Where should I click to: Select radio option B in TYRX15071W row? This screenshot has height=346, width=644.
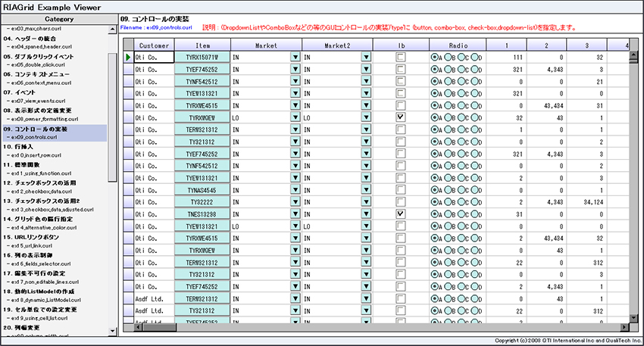[x=448, y=57]
